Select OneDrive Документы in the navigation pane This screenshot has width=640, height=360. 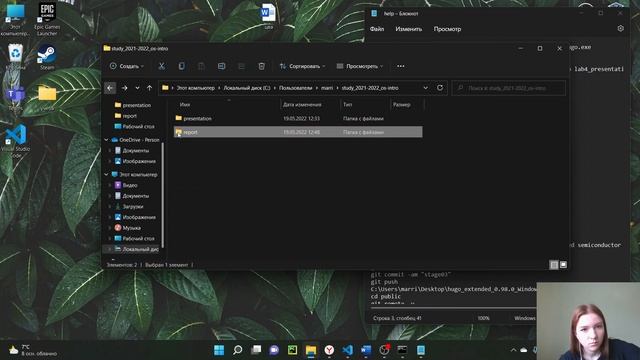tap(136, 151)
